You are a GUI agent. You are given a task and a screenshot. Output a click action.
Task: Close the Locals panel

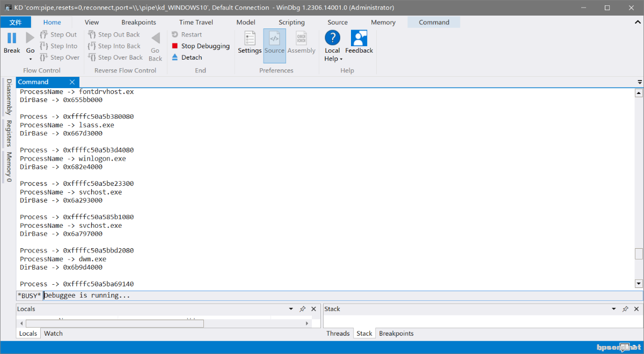[313, 309]
